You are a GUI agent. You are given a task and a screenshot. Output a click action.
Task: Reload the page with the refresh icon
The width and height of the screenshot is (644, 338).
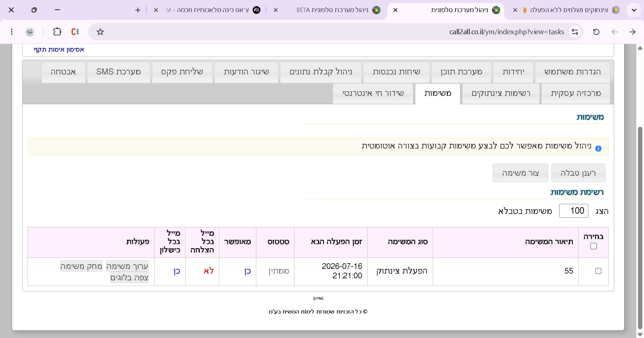(x=596, y=32)
